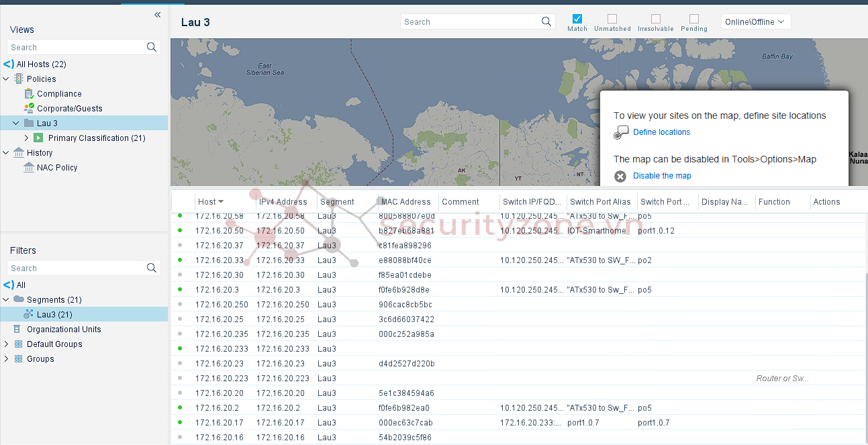Click the Router or Sw... function cell
The height and width of the screenshot is (445, 868).
[782, 379]
